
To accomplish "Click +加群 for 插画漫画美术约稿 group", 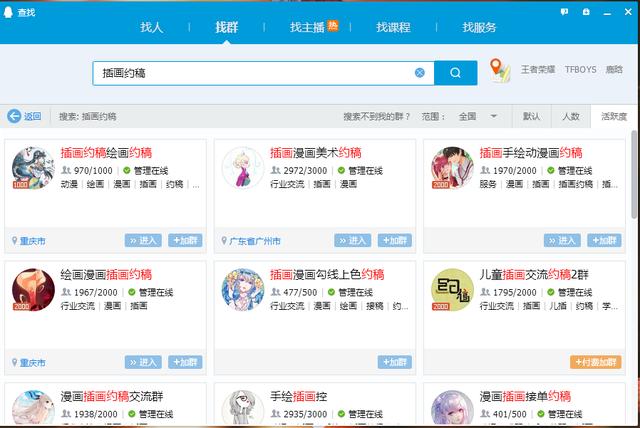I will (395, 240).
